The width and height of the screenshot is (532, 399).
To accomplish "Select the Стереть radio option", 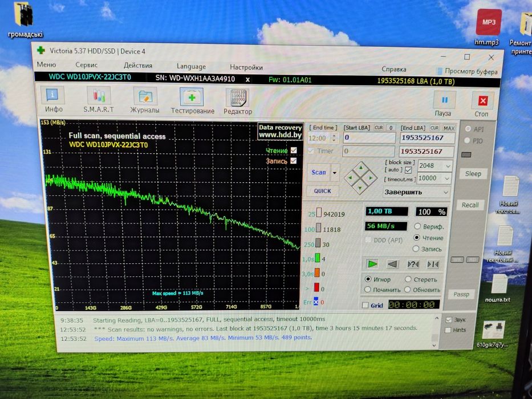I will tap(408, 279).
